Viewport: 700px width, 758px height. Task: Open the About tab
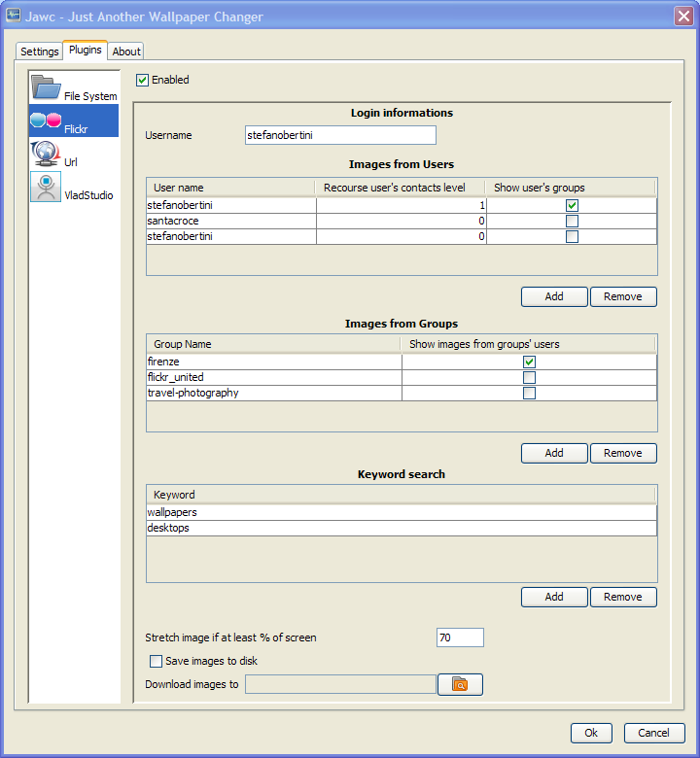tap(126, 52)
